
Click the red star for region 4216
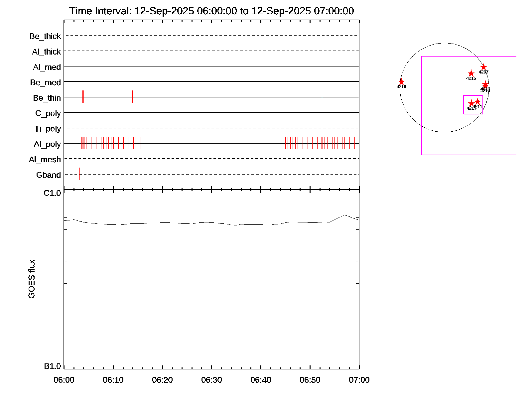point(401,82)
